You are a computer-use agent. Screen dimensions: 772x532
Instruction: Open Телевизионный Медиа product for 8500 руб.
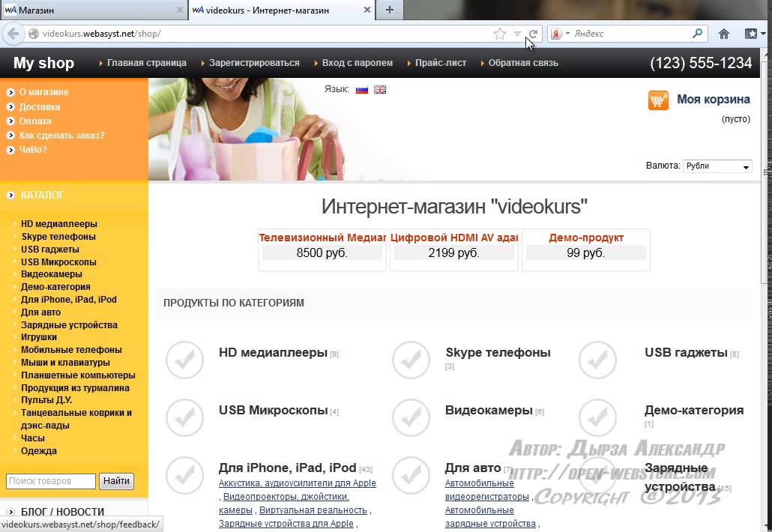pyautogui.click(x=322, y=238)
